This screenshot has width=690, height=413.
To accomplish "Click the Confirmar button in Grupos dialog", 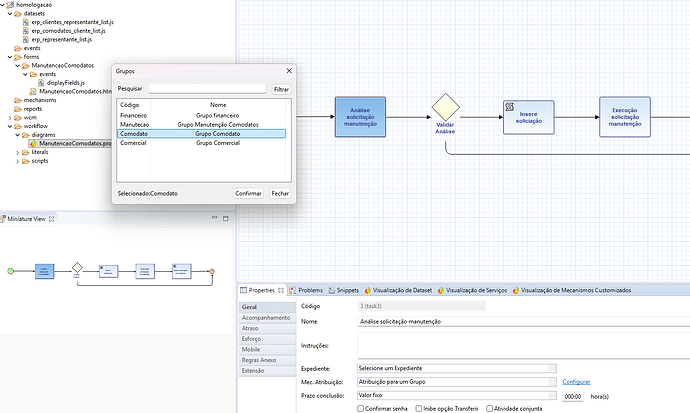I will click(x=248, y=193).
